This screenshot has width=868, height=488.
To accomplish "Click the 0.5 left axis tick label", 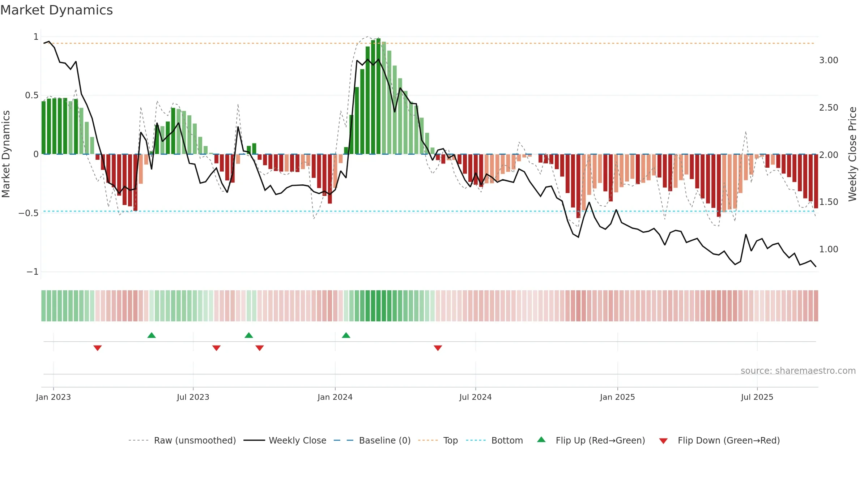I will point(32,95).
